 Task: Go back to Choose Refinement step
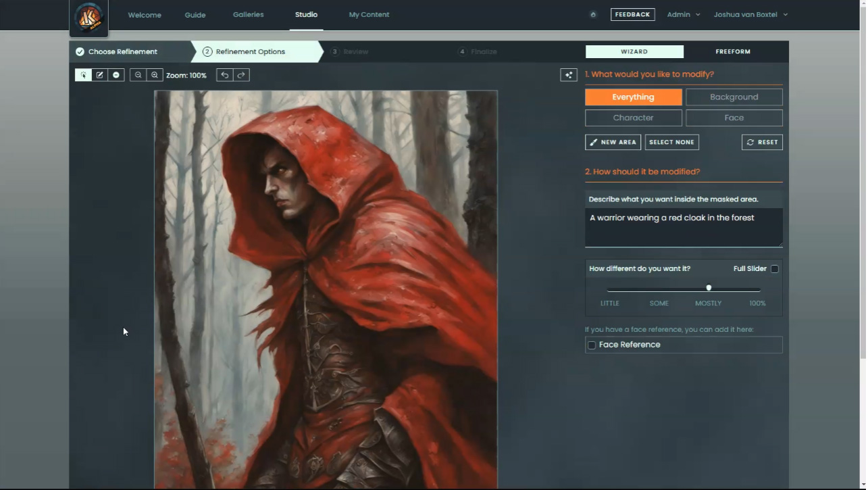coord(122,52)
